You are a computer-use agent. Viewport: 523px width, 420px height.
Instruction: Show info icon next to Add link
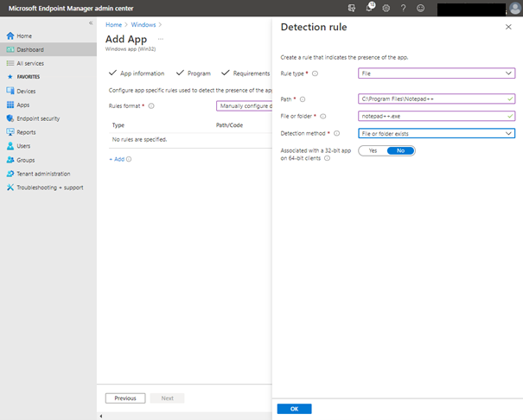tap(129, 159)
